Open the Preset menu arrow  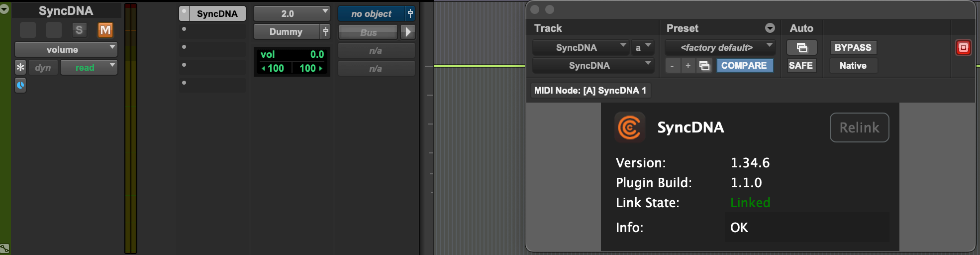pyautogui.click(x=770, y=28)
